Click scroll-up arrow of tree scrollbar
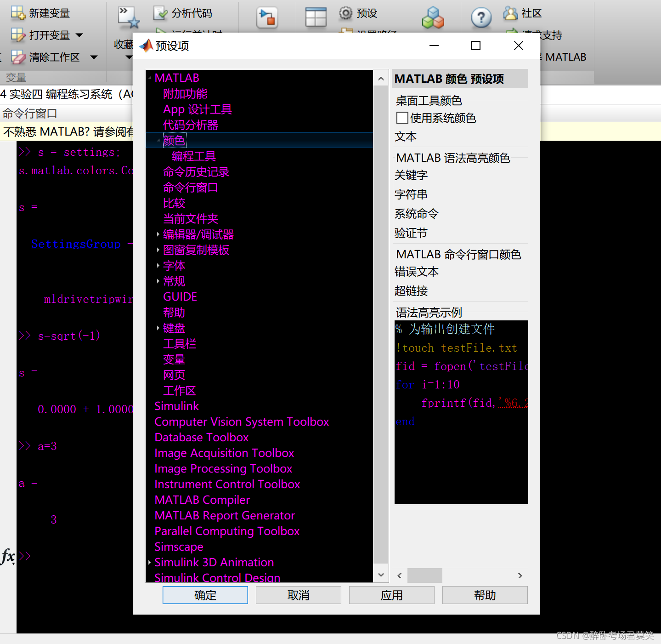 tap(381, 79)
